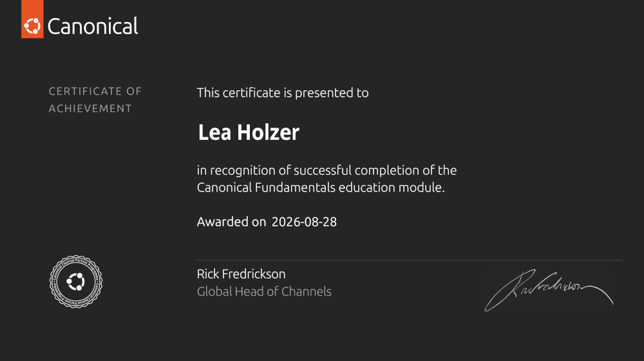Viewport: 644px width, 361px height.
Task: Click 'This certificate is presented to' text
Action: point(283,93)
